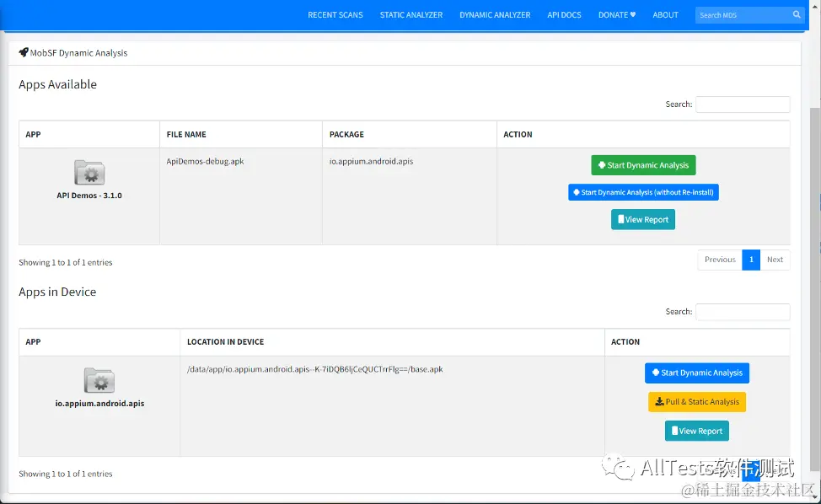The height and width of the screenshot is (504, 821).
Task: Click the /data/app base.apk location text
Action: 314,369
